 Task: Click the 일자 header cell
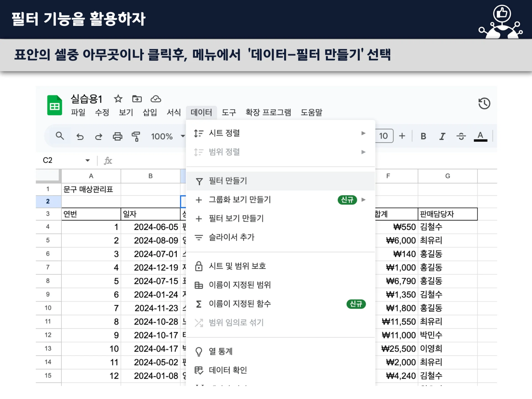coord(150,214)
